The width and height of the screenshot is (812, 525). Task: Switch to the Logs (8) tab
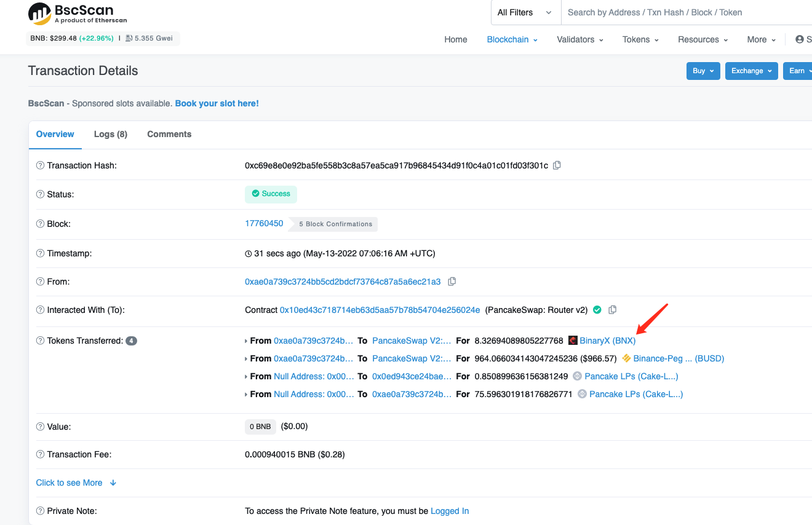click(111, 134)
